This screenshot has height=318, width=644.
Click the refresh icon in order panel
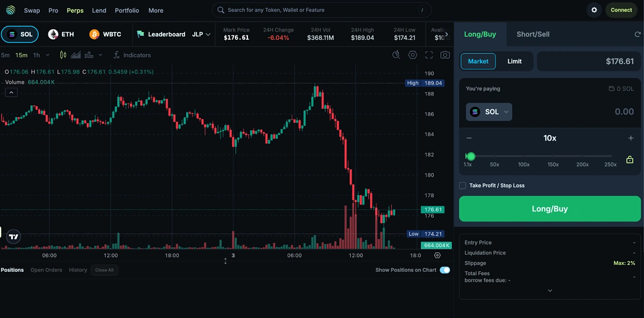(x=637, y=34)
